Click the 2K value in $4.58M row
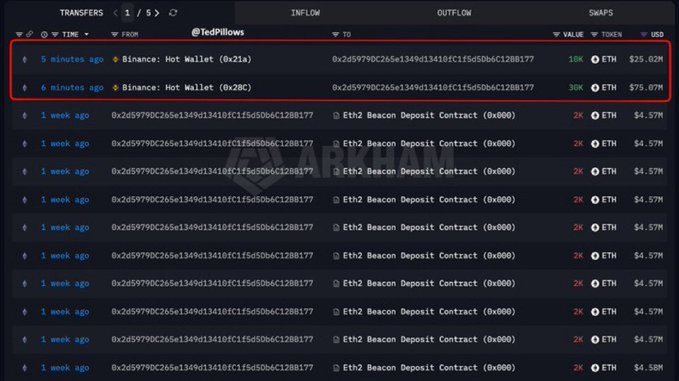This screenshot has height=381, width=679. click(578, 368)
